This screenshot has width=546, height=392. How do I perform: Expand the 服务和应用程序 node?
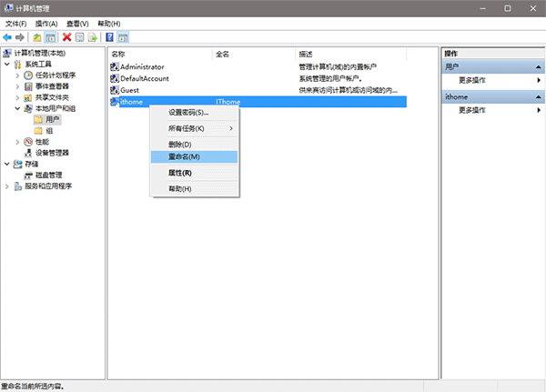(7, 186)
